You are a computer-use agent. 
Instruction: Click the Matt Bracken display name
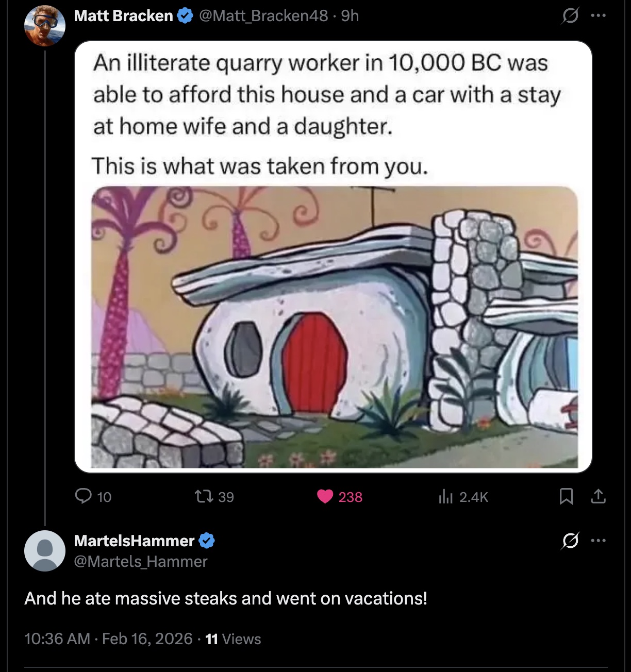click(x=123, y=16)
